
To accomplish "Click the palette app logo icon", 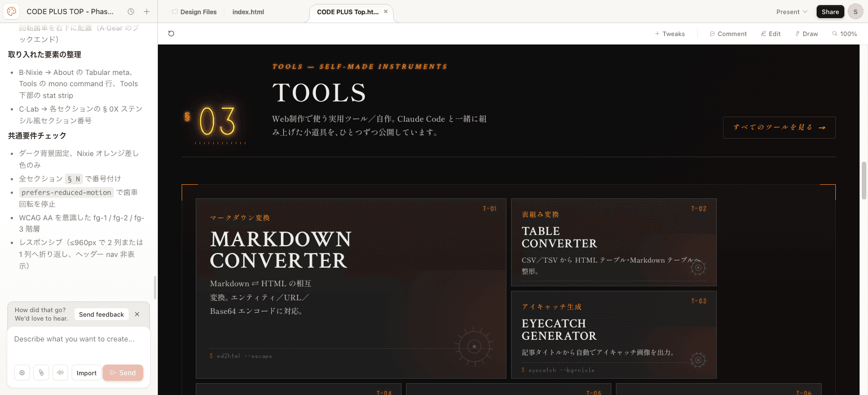I will click(12, 11).
